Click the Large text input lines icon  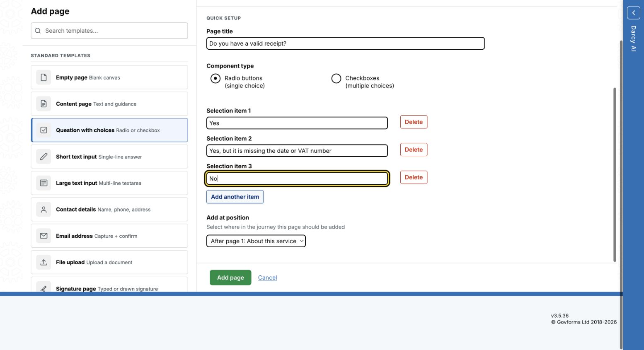tap(44, 183)
